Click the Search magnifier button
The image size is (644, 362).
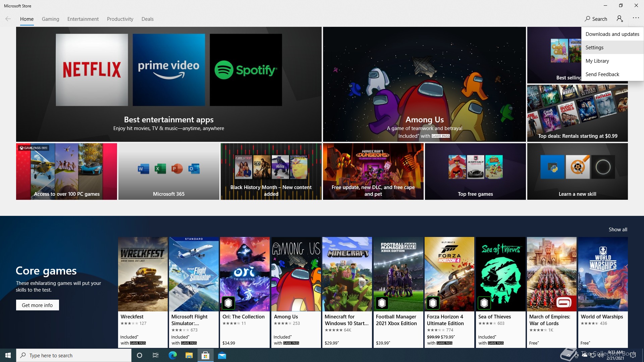(x=596, y=19)
